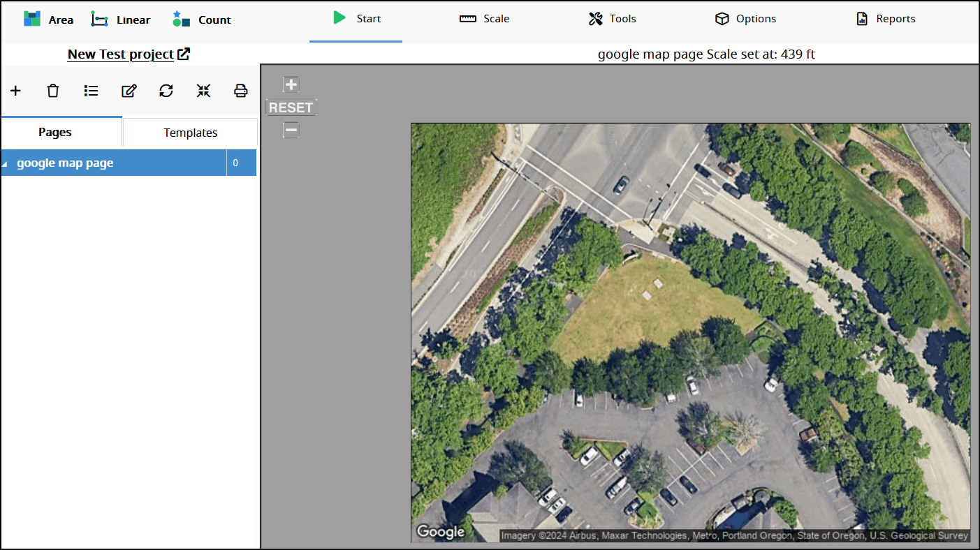The height and width of the screenshot is (550, 980).
Task: Click the scale text showing 439 ft
Action: tap(706, 54)
